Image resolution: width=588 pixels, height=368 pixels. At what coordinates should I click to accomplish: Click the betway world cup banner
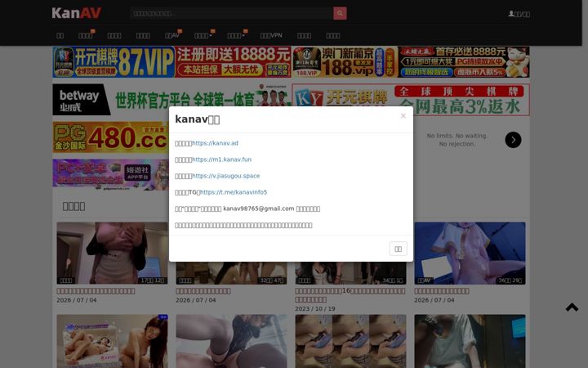click(171, 100)
